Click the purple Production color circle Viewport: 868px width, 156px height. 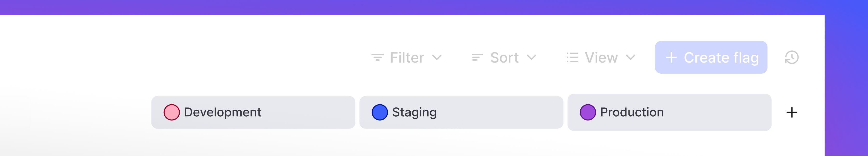tap(588, 113)
